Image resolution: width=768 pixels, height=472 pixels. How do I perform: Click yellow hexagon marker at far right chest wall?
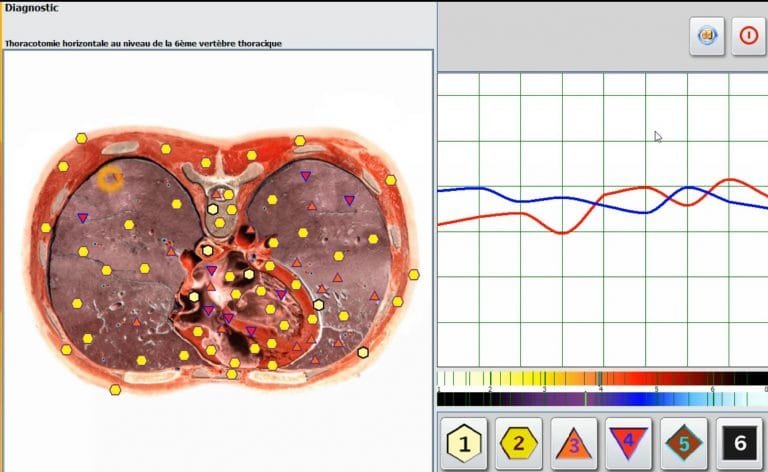click(x=413, y=274)
